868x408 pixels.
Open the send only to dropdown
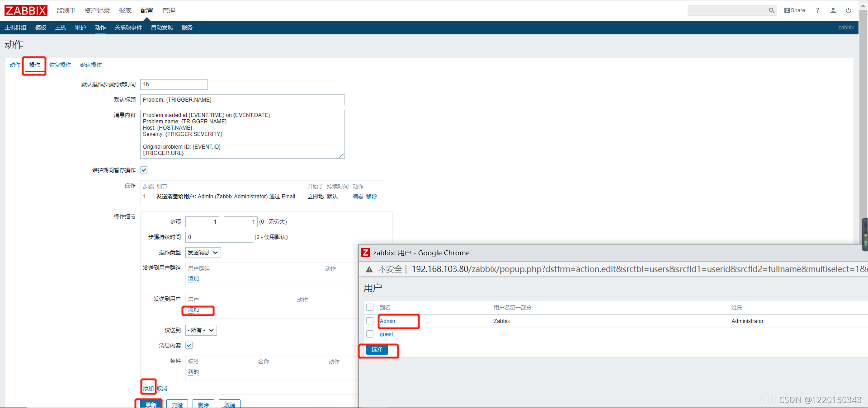(201, 330)
